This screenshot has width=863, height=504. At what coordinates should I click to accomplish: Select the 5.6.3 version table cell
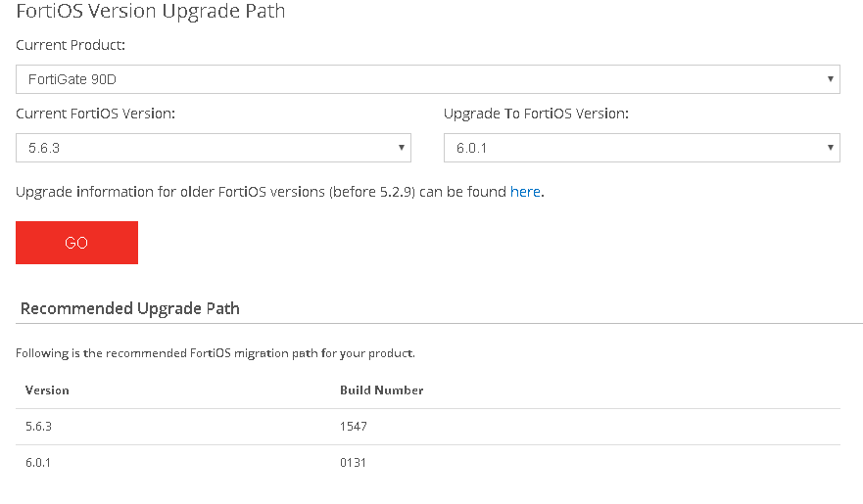[x=37, y=426]
